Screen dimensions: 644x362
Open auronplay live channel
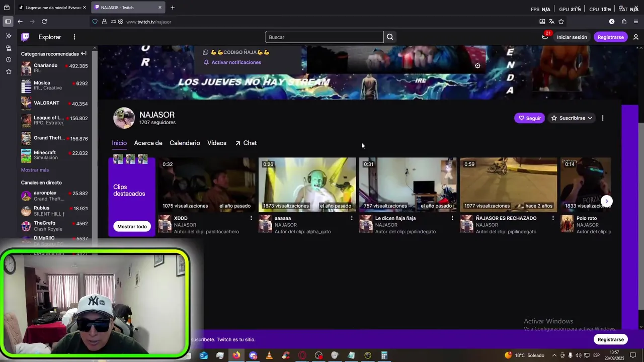tap(54, 196)
